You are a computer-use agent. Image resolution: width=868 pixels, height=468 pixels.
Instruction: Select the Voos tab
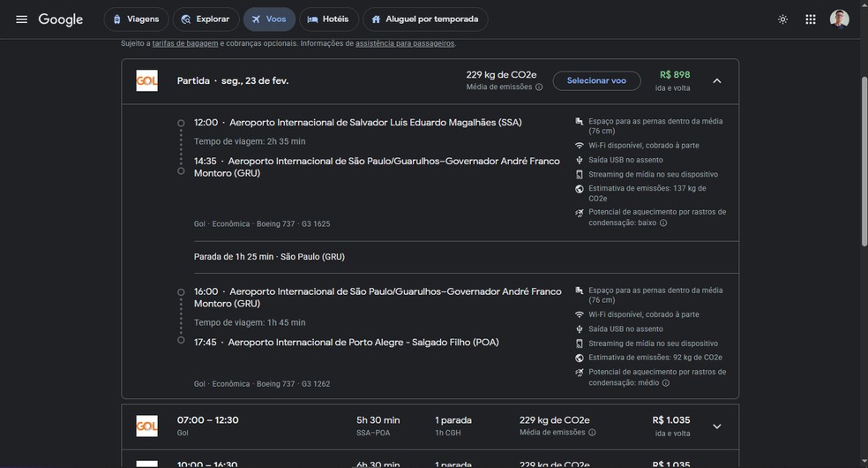click(268, 19)
